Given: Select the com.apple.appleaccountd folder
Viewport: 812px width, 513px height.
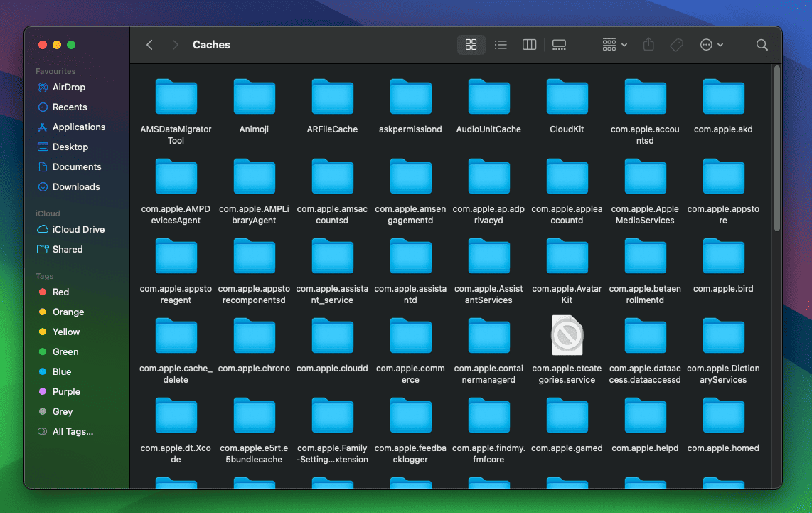Looking at the screenshot, I should (x=567, y=176).
